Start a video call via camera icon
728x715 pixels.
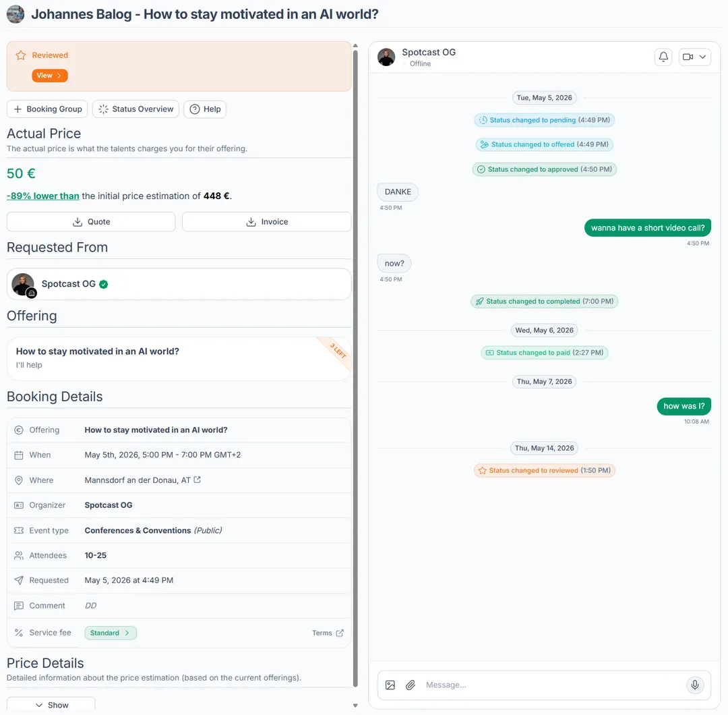point(688,57)
